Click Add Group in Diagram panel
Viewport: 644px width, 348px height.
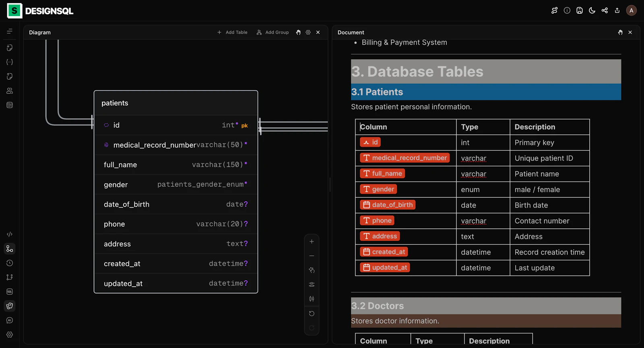272,32
